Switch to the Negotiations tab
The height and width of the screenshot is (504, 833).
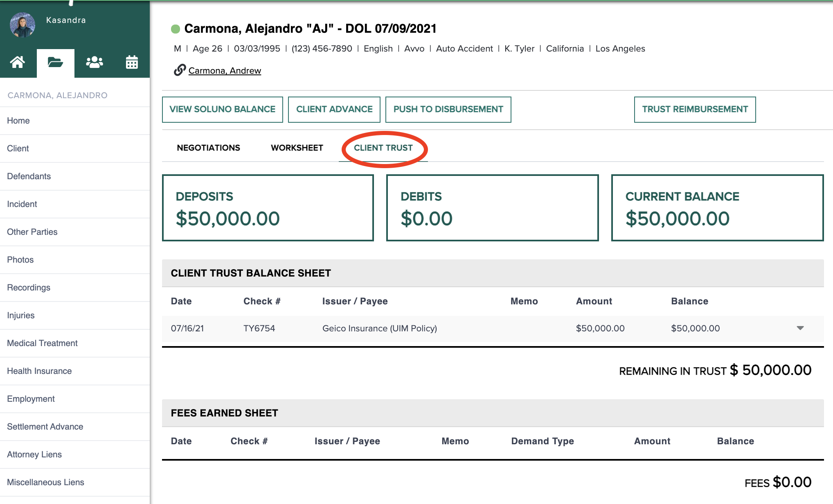tap(208, 148)
